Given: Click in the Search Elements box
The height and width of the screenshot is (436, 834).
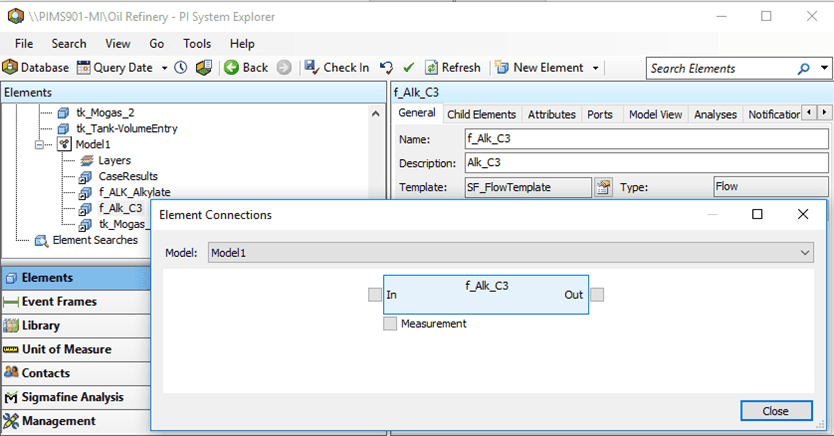Looking at the screenshot, I should (721, 69).
